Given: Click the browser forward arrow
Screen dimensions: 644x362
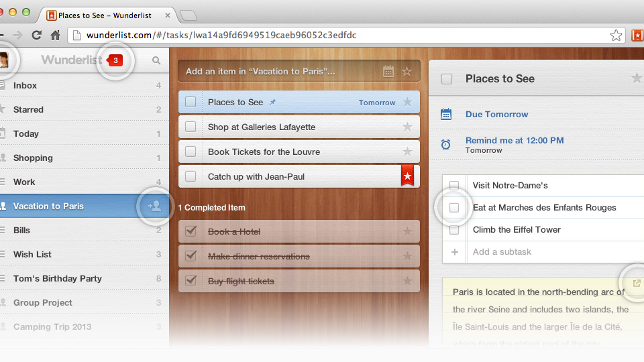Looking at the screenshot, I should pyautogui.click(x=17, y=36).
